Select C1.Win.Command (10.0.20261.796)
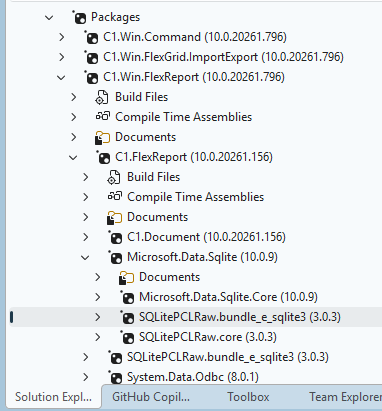382x411 pixels. coord(195,37)
